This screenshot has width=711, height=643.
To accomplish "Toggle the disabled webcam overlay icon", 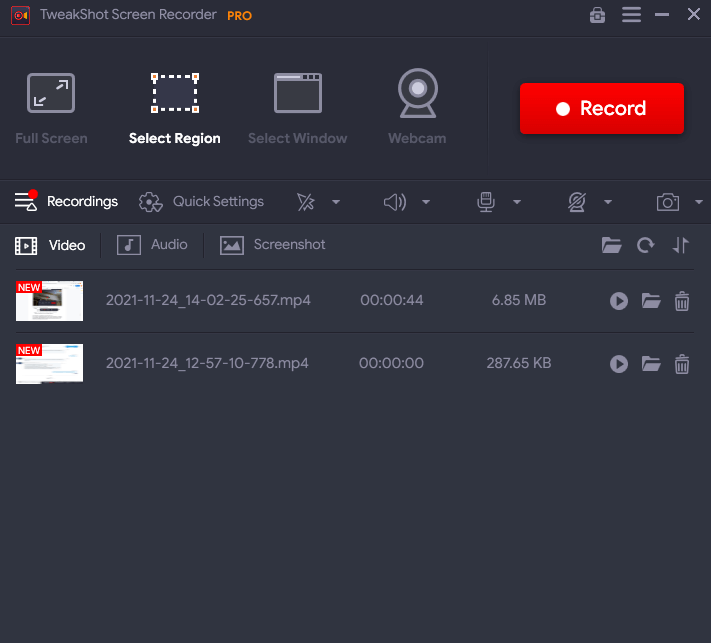I will 577,202.
